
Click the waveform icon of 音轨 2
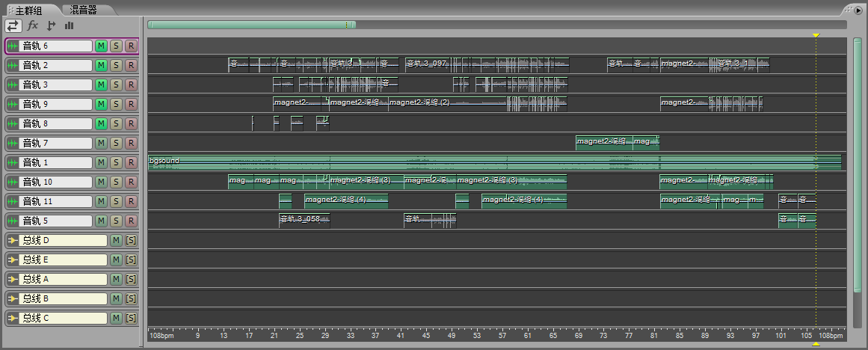click(12, 65)
